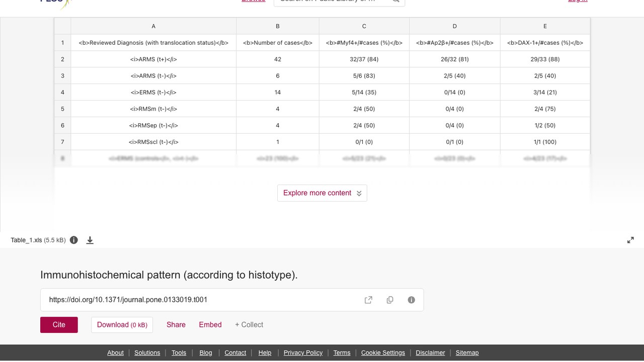This screenshot has height=362, width=644.
Task: Open the Sitemap footer link
Action: 467,353
